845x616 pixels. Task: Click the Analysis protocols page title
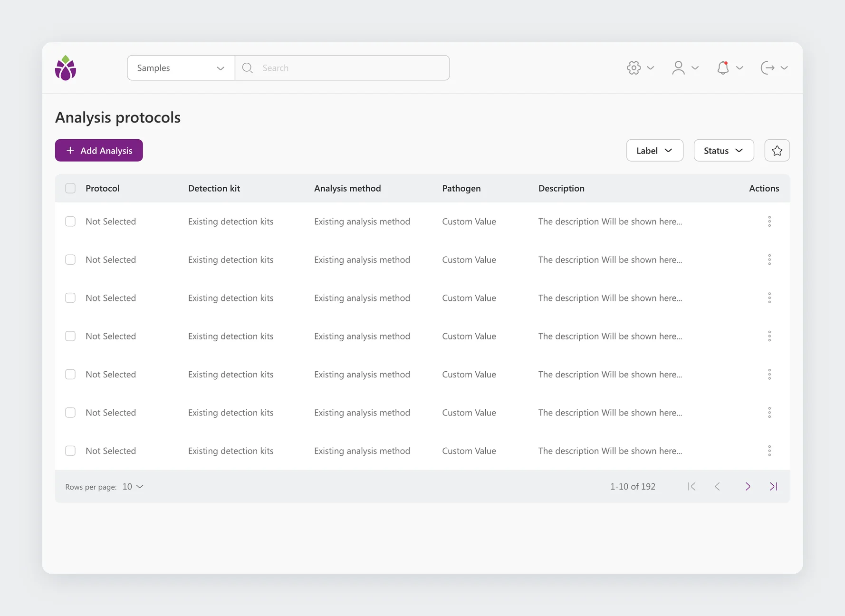(118, 117)
